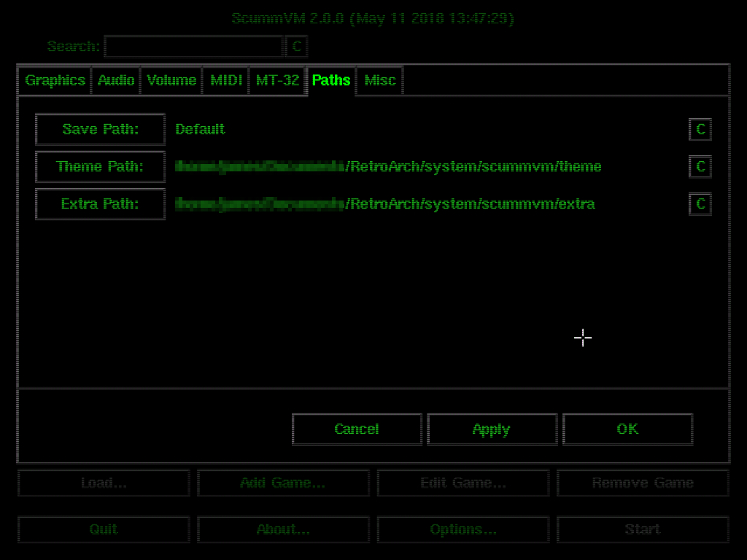The height and width of the screenshot is (560, 747).
Task: Click the Options... launcher button
Action: point(463,529)
